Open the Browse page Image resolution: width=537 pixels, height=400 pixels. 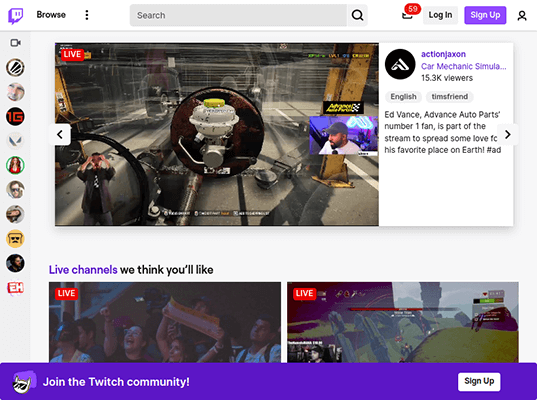pos(51,15)
